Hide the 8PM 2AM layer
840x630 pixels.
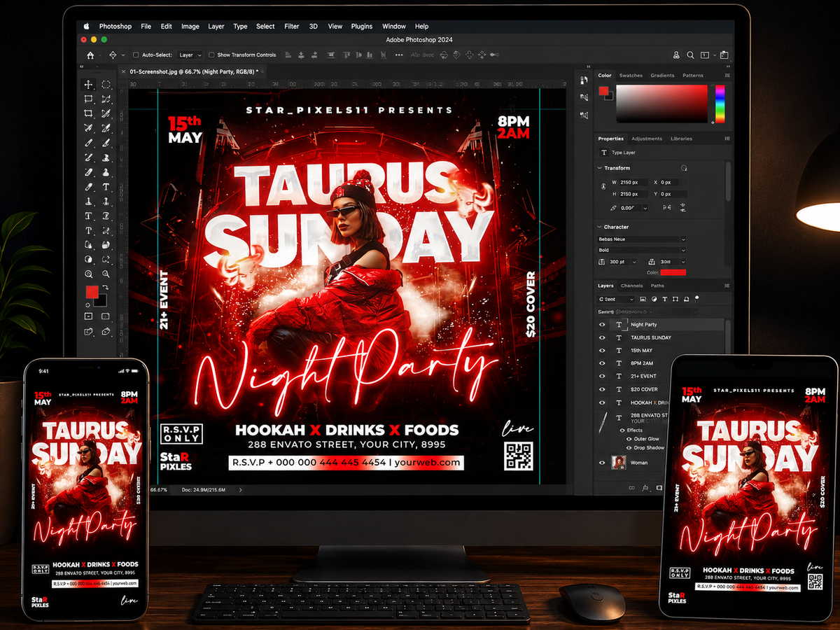point(602,363)
